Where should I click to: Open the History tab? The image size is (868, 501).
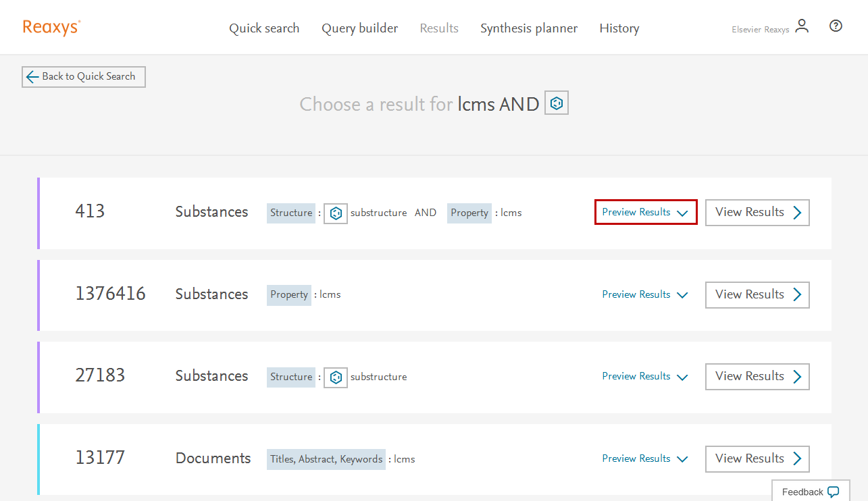[619, 28]
